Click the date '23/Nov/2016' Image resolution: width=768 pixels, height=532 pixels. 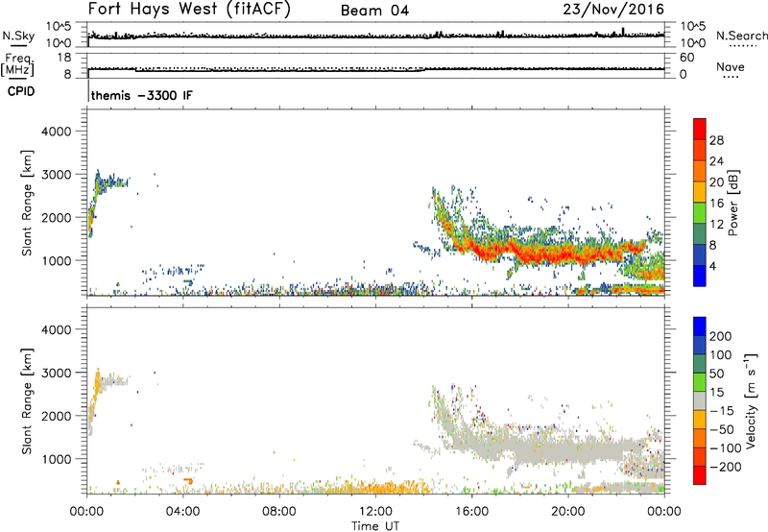613,10
